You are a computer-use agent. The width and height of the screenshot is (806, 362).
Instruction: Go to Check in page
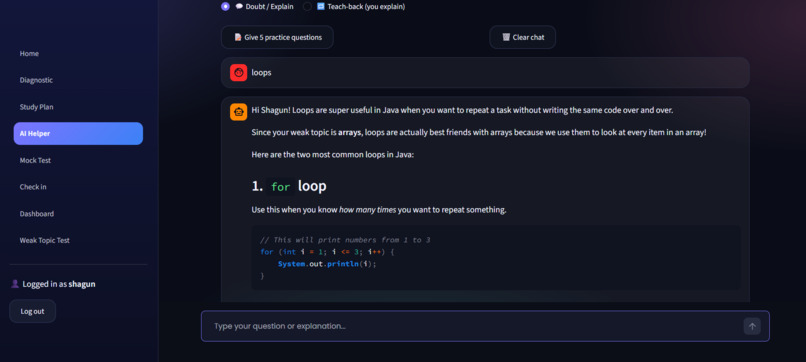pos(33,187)
